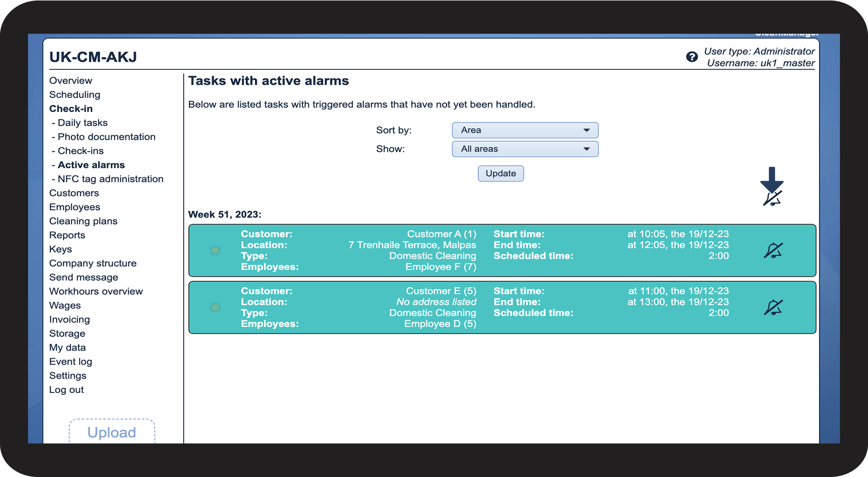Image resolution: width=868 pixels, height=477 pixels.
Task: Open the Scheduling menu item
Action: 75,94
